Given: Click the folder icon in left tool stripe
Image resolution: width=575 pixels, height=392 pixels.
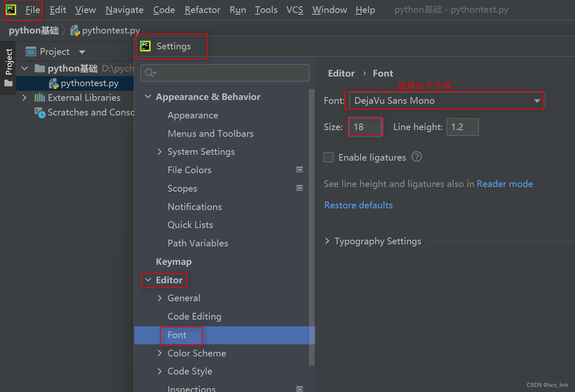Looking at the screenshot, I should (8, 83).
